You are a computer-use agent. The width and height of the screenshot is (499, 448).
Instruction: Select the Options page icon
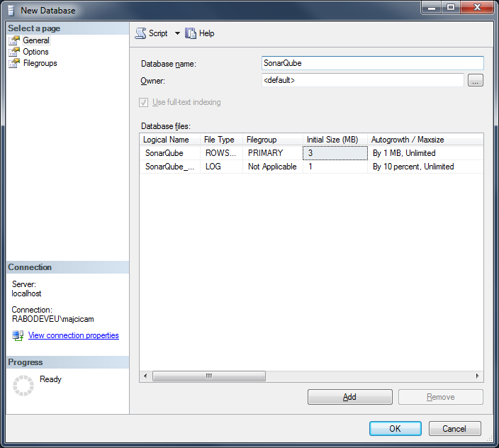(x=14, y=52)
